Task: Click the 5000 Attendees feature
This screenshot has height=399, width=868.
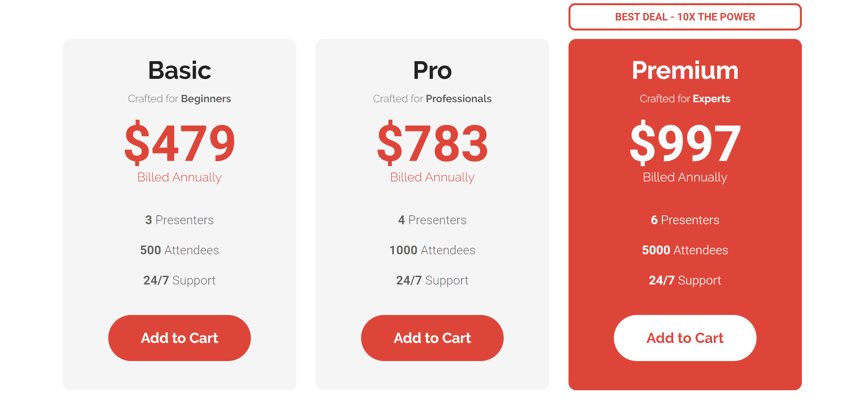Action: [685, 250]
